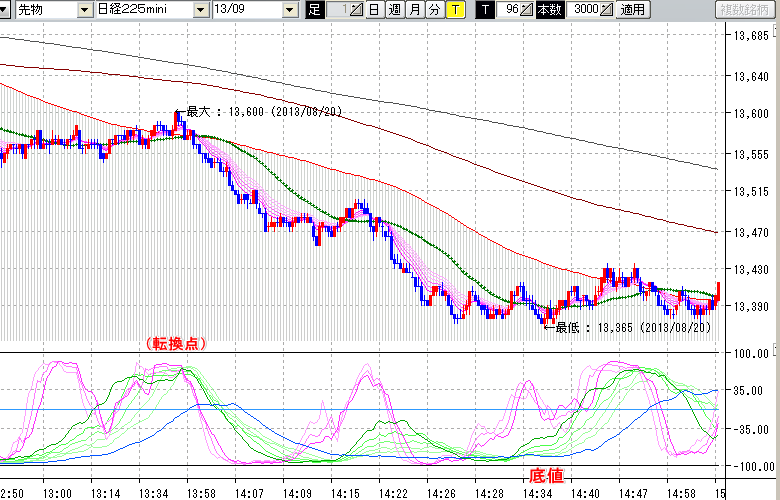The image size is (780, 500).
Task: Switch to the 分 minute interval
Action: [x=434, y=9]
